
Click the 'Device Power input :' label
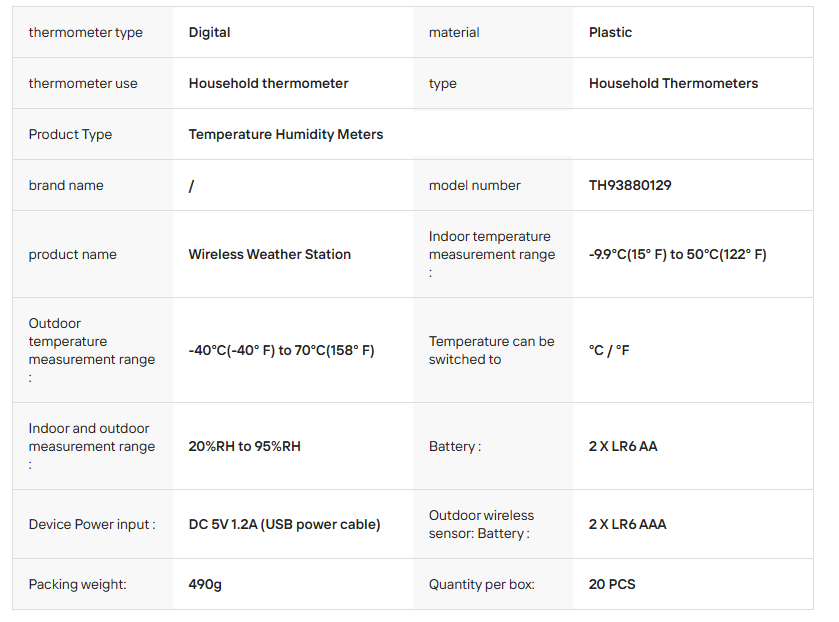point(92,525)
